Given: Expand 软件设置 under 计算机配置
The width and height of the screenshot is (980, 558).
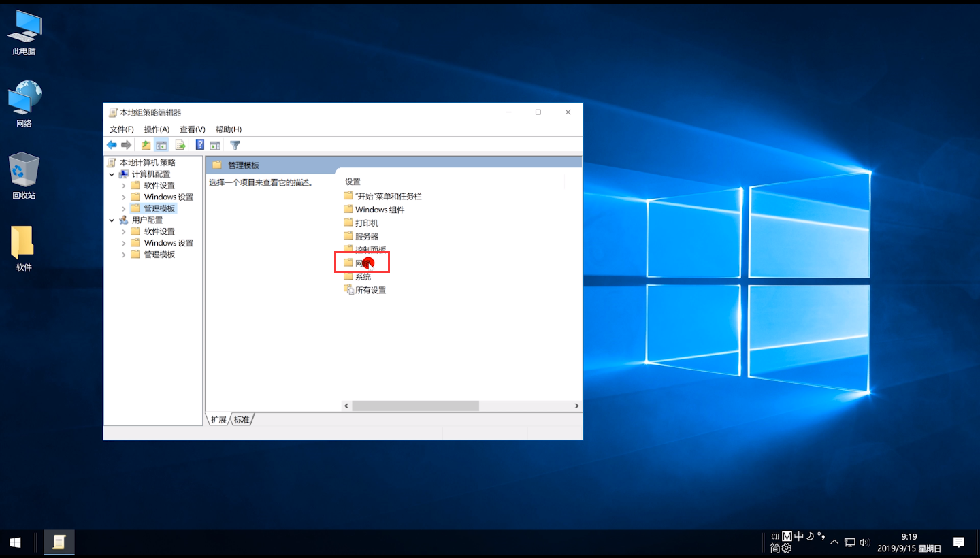Looking at the screenshot, I should pyautogui.click(x=124, y=186).
